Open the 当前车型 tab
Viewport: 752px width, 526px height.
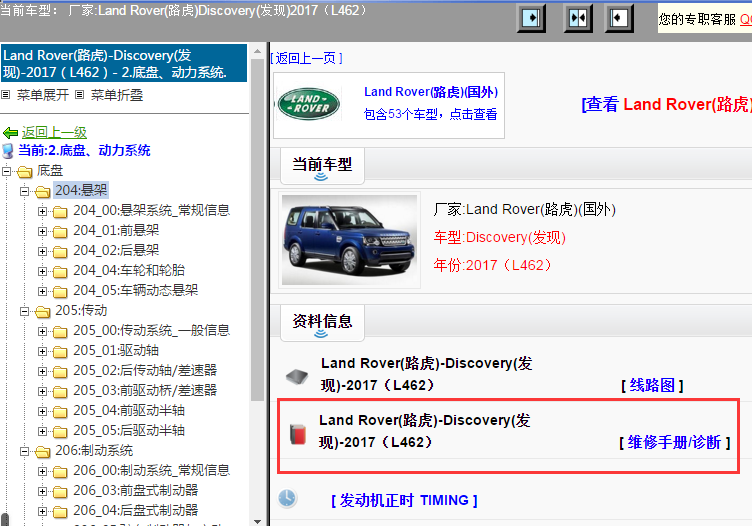pyautogui.click(x=322, y=166)
